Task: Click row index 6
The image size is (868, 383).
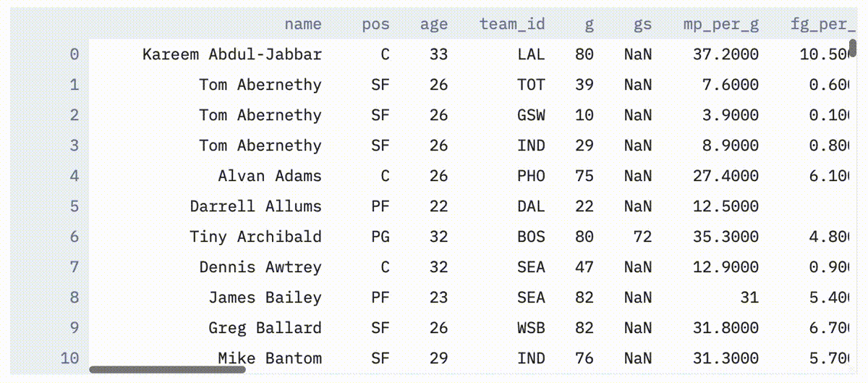Action: [75, 237]
